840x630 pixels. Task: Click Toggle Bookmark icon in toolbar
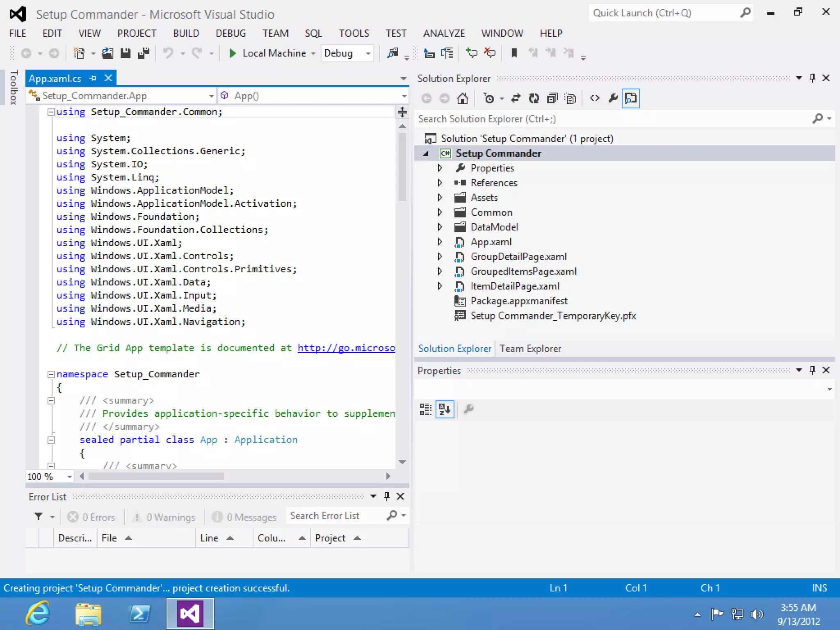(x=514, y=53)
